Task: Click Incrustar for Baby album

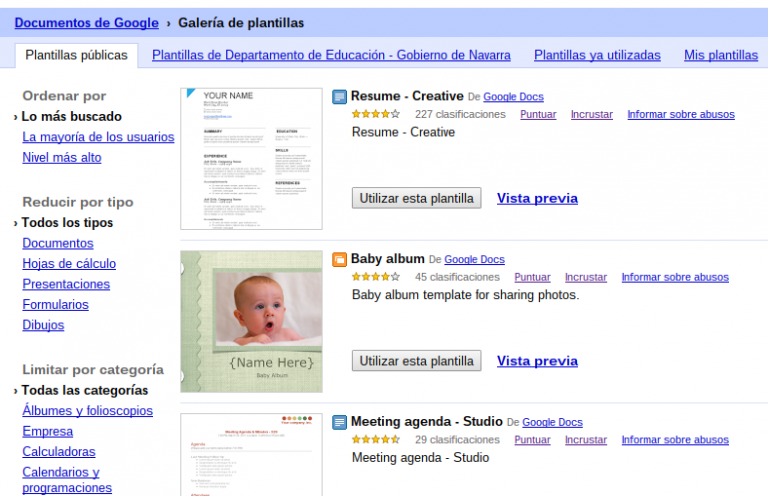Action: click(586, 277)
